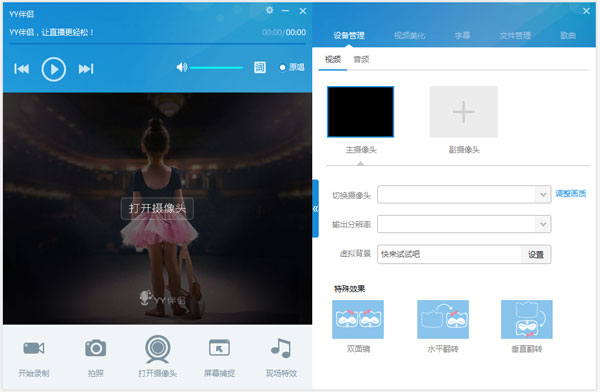Click the 00:00/00:00 time display
The height and width of the screenshot is (392, 600).
click(284, 33)
